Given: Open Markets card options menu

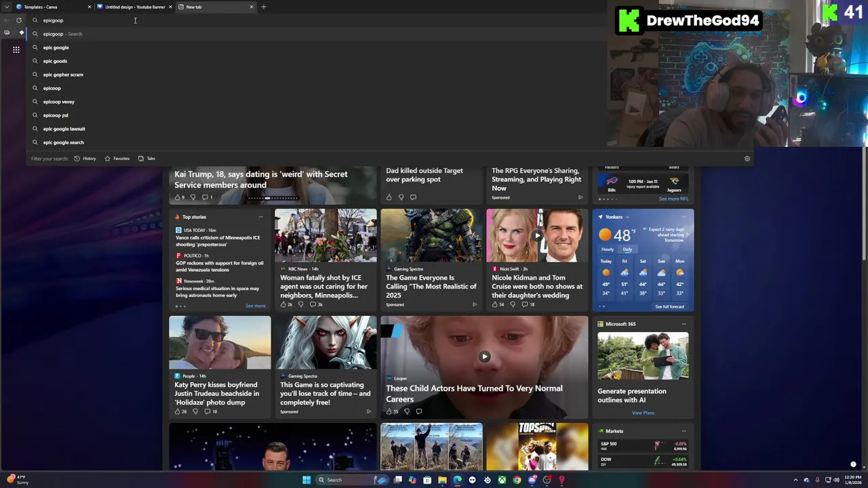Looking at the screenshot, I should (x=684, y=431).
